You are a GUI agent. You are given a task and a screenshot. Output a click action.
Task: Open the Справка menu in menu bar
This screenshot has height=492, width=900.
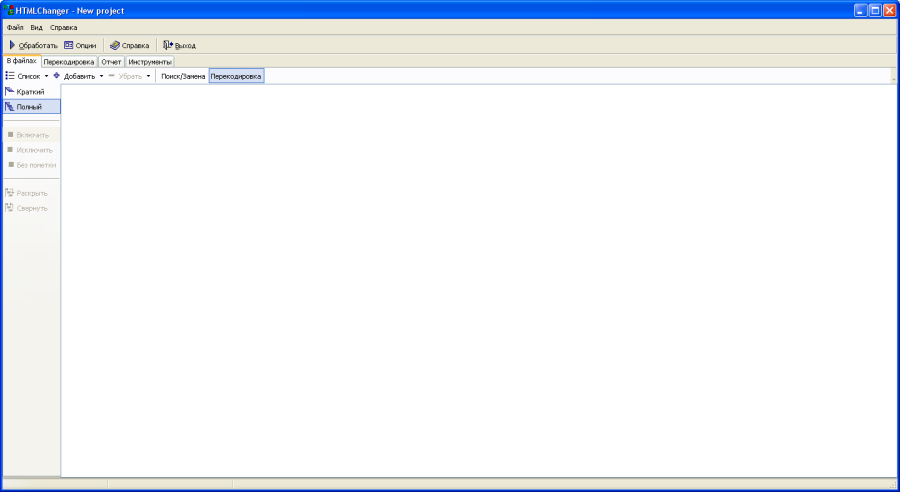point(63,28)
